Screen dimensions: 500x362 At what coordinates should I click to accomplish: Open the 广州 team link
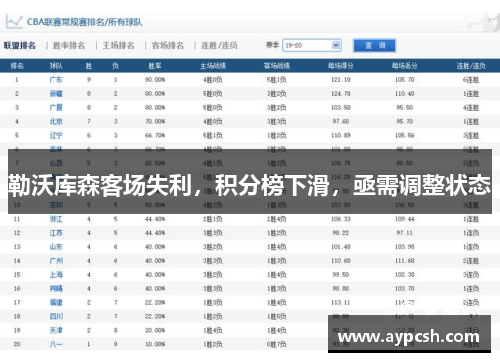[56, 261]
